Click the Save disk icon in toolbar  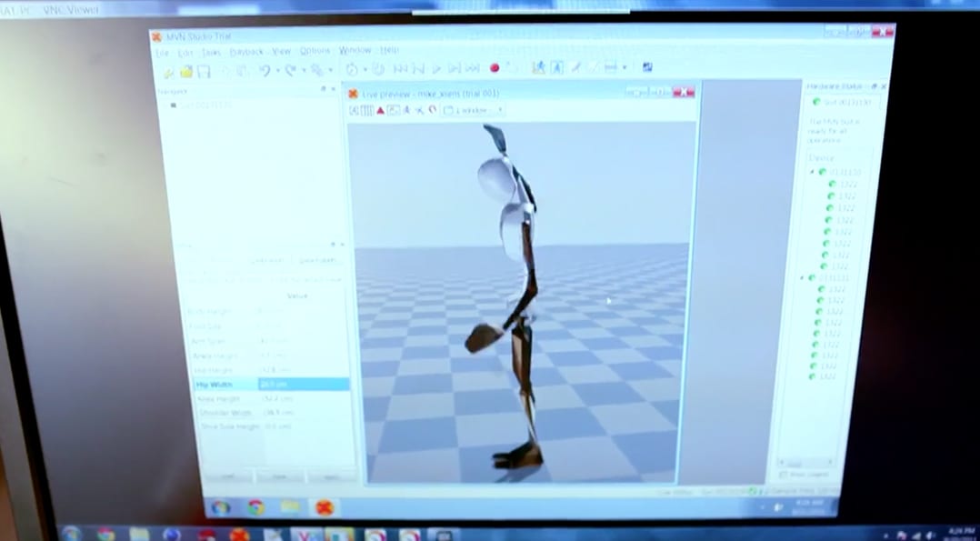pyautogui.click(x=204, y=71)
